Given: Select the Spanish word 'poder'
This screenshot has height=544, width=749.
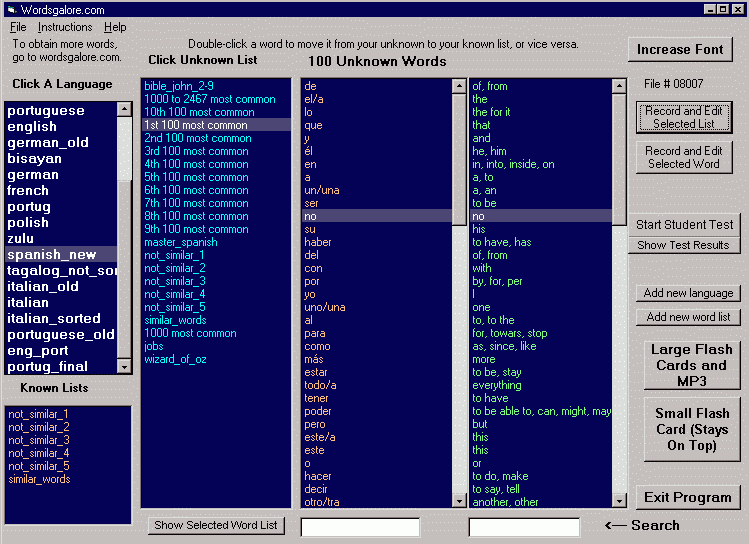Looking at the screenshot, I should (377, 411).
